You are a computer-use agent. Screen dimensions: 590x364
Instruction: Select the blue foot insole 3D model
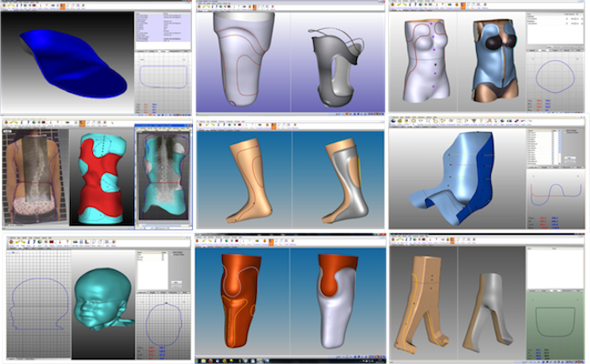(x=74, y=64)
